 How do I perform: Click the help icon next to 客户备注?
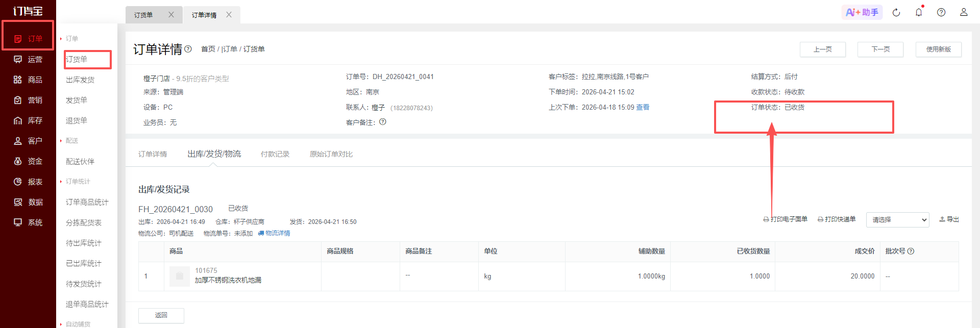tap(383, 122)
